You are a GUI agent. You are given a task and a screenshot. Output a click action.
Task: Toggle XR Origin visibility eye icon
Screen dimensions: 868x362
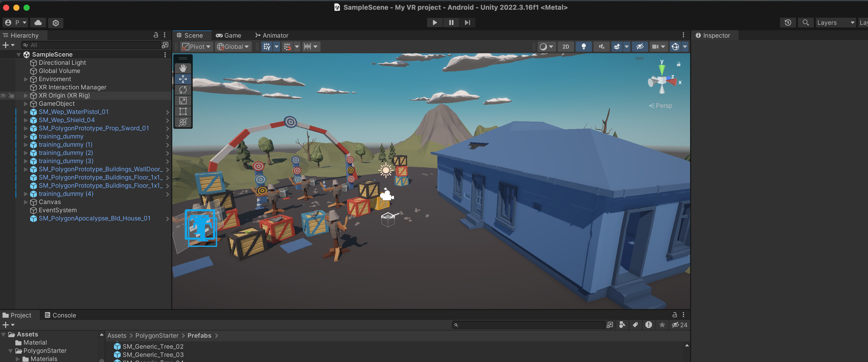[3, 95]
